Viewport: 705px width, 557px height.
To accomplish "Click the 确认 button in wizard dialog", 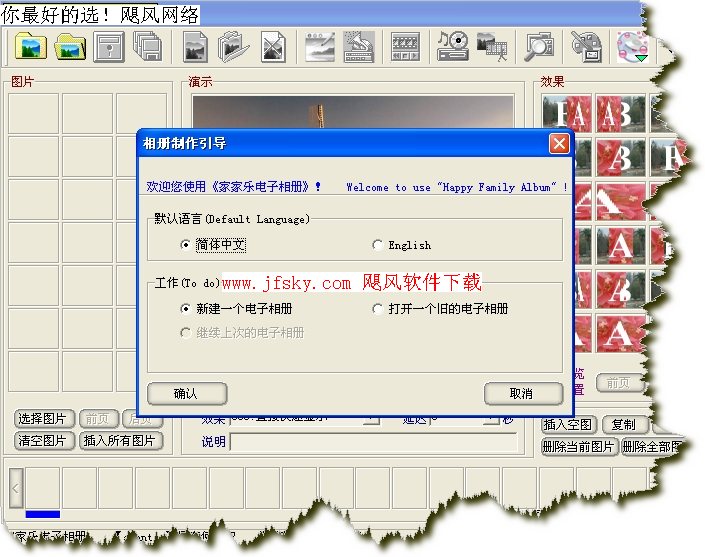I will pyautogui.click(x=186, y=393).
